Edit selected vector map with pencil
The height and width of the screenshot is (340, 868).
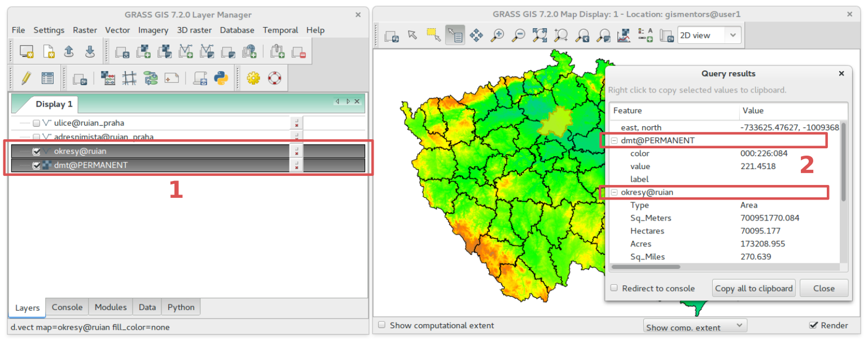[x=26, y=78]
